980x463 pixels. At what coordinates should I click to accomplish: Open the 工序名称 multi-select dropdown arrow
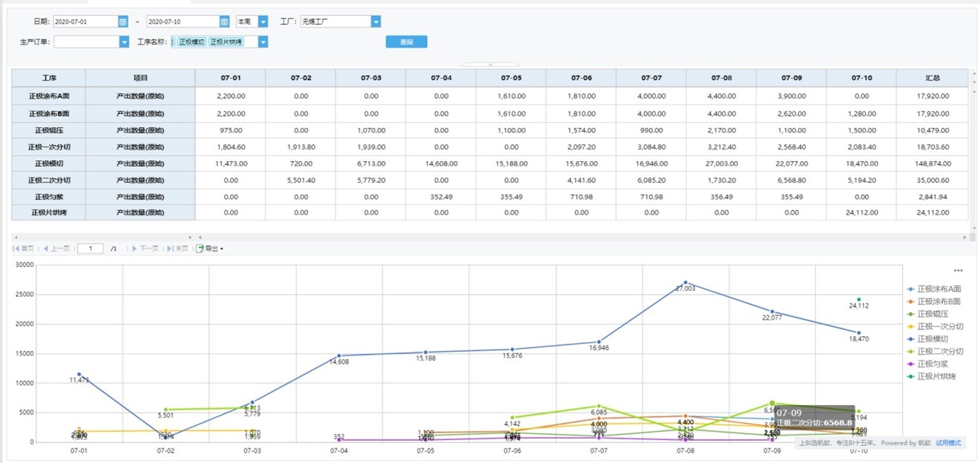tap(263, 42)
